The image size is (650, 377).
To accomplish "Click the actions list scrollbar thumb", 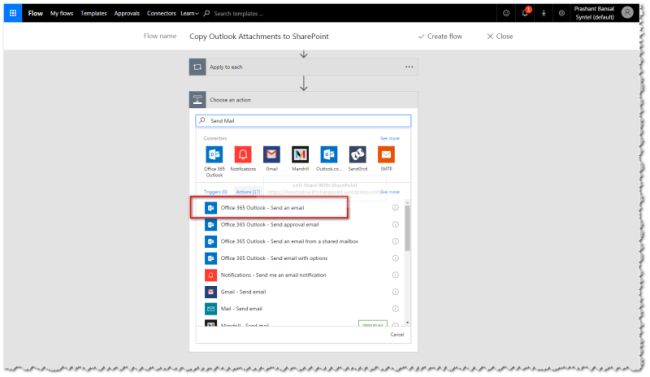I will [x=407, y=228].
